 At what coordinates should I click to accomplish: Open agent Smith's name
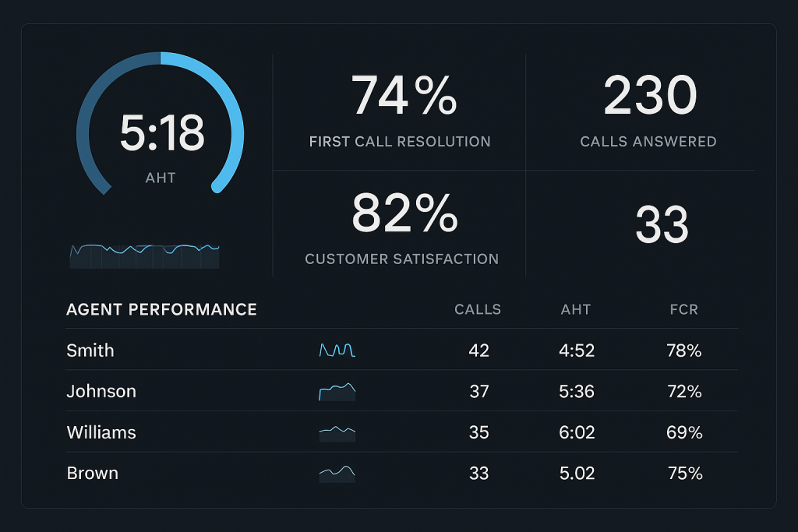pos(90,351)
